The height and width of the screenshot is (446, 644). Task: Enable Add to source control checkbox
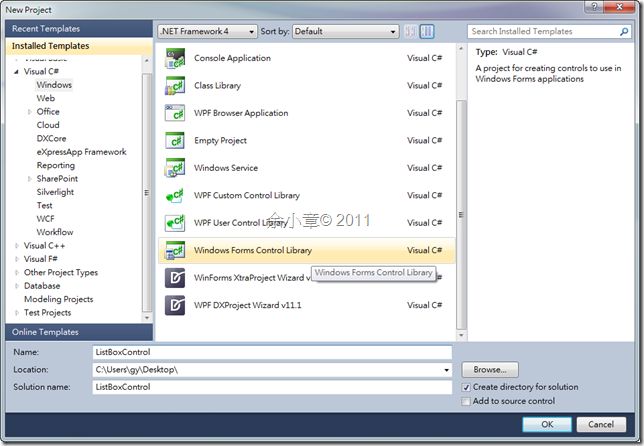click(x=466, y=401)
